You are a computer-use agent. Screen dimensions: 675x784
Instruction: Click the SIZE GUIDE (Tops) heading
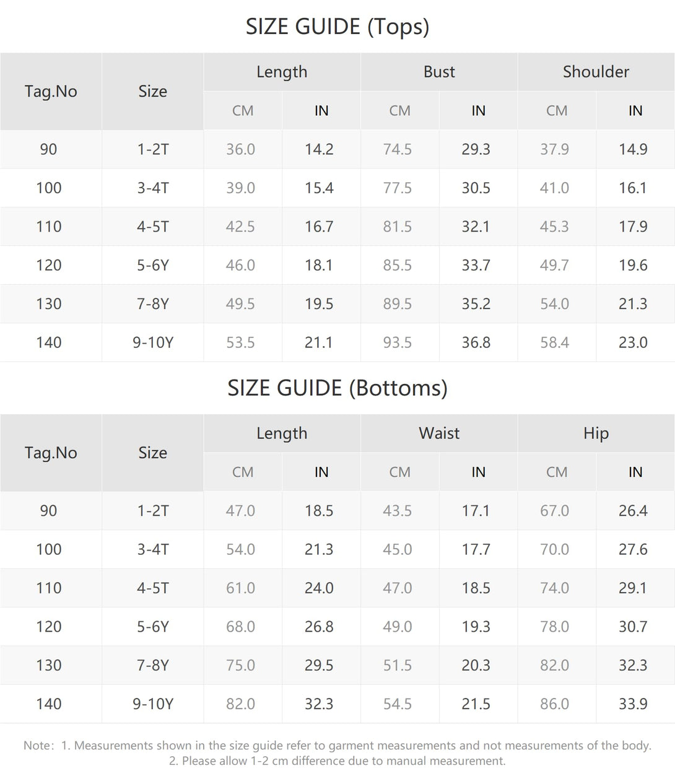[337, 27]
